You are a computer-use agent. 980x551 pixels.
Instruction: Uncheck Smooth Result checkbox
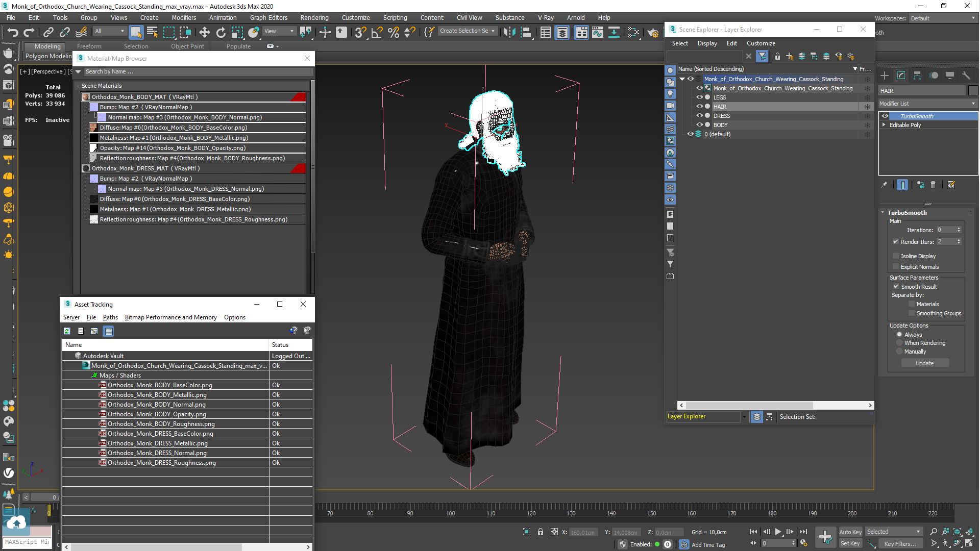coord(896,287)
